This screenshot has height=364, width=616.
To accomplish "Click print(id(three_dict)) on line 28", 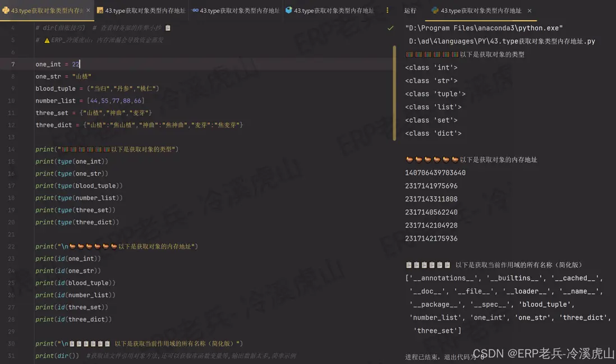I will click(x=73, y=320).
